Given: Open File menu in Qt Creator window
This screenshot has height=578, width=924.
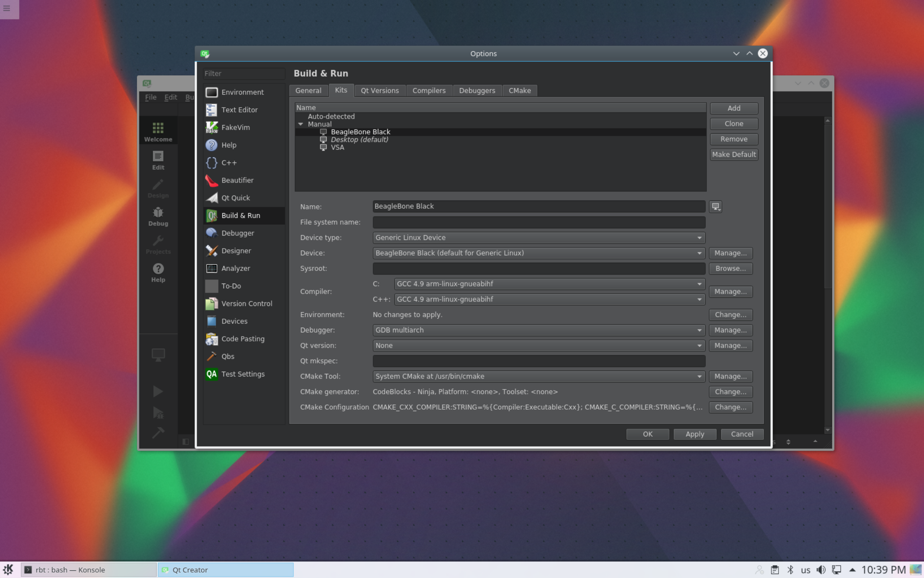Looking at the screenshot, I should [x=151, y=97].
